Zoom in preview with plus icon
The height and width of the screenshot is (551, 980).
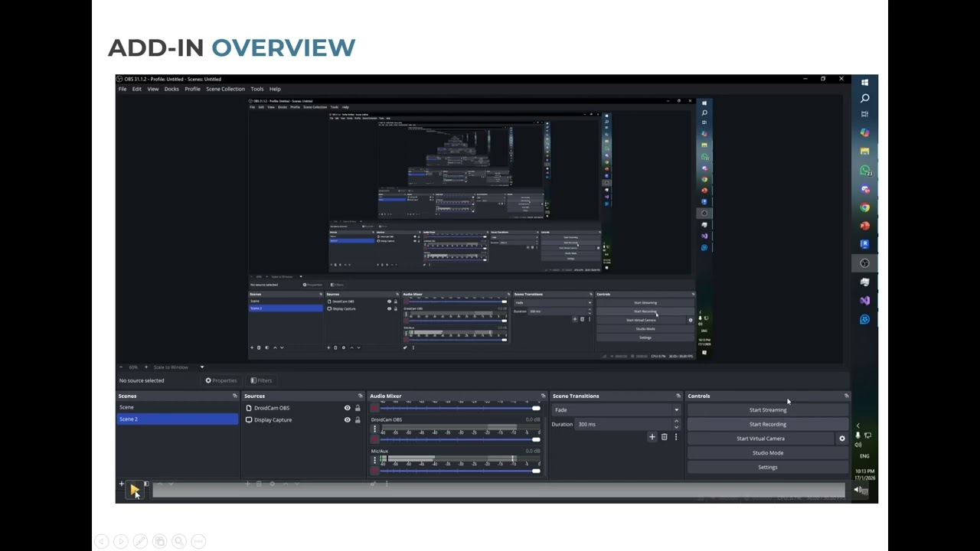pos(145,367)
